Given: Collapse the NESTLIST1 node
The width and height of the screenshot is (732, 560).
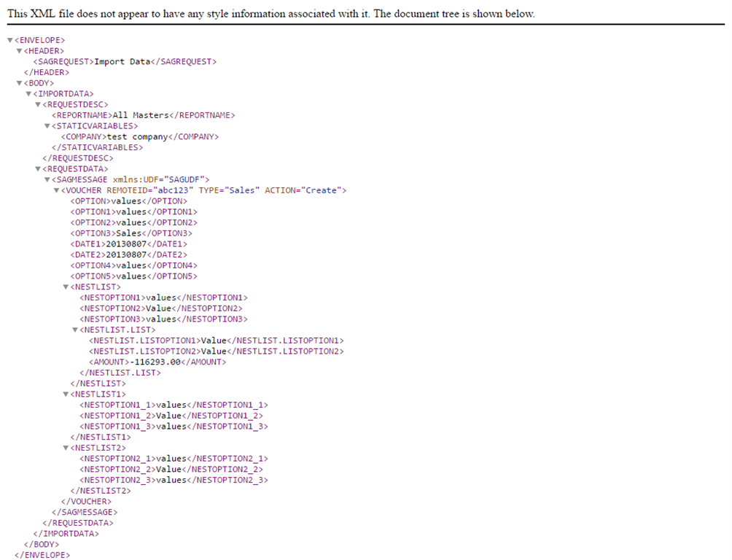Looking at the screenshot, I should tap(66, 394).
